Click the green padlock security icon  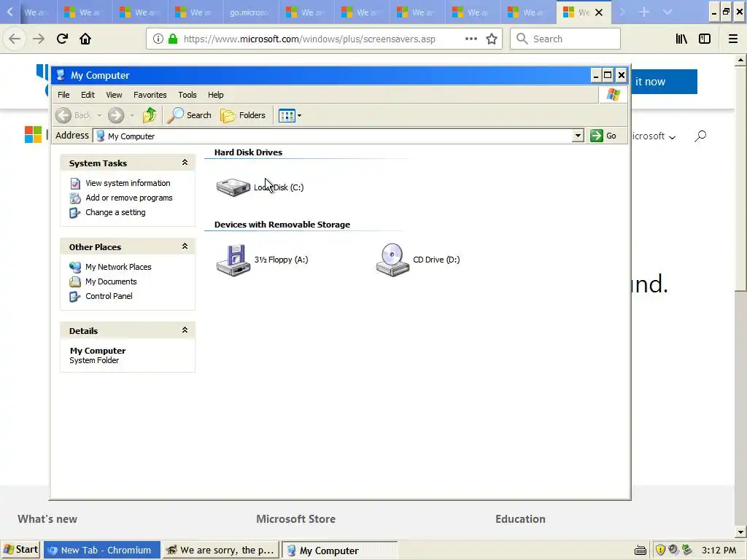click(173, 39)
